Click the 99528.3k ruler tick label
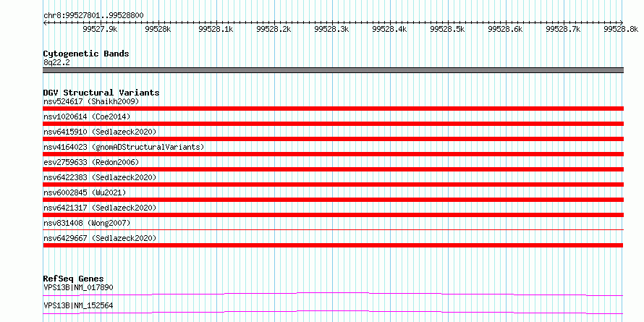Viewport: 644px width, 322px height. (x=332, y=29)
